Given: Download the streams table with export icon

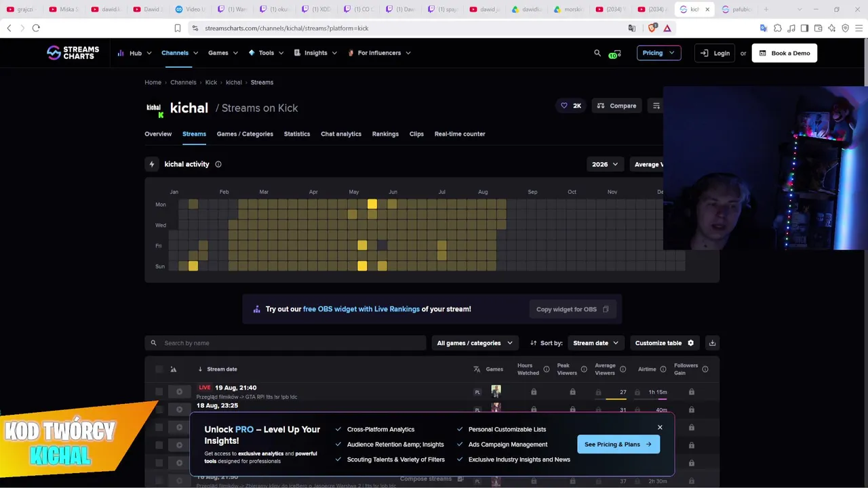Looking at the screenshot, I should pyautogui.click(x=712, y=343).
